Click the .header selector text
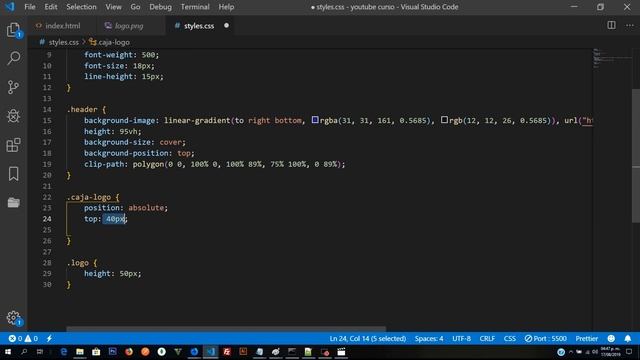Viewport: 640px width, 360px height. [82, 109]
